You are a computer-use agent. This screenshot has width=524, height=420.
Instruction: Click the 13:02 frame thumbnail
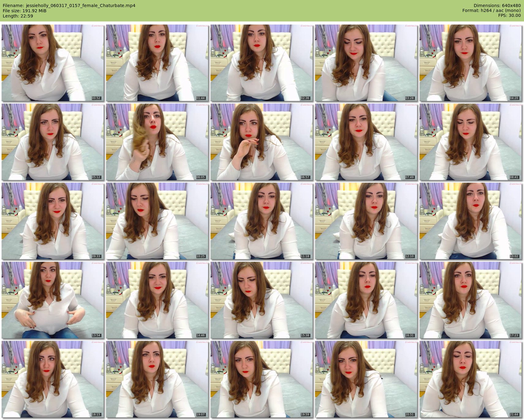(471, 221)
